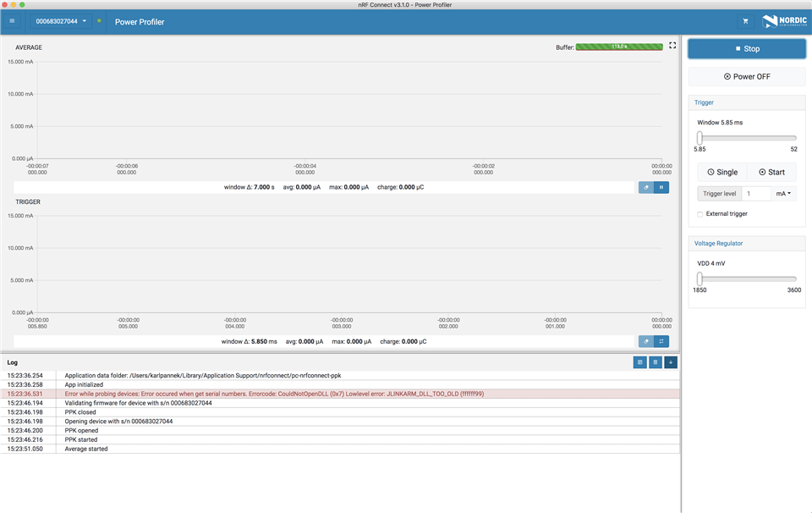Click the Trigger section heading
The image size is (812, 513).
[x=704, y=102]
